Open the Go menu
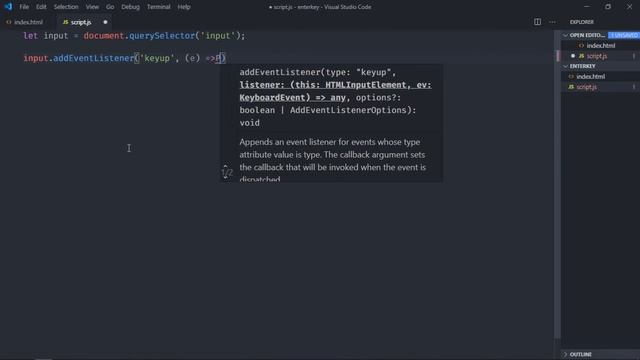Viewport: 640px width, 360px height. point(110,7)
